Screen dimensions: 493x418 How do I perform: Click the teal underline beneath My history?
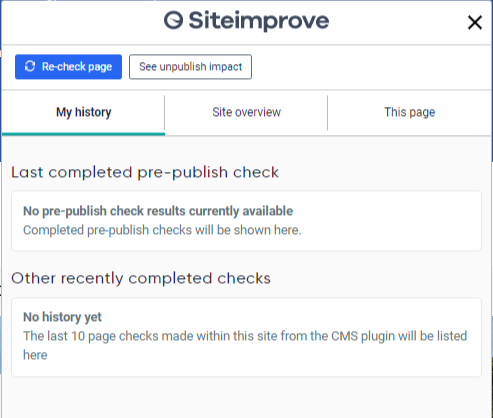(83, 134)
